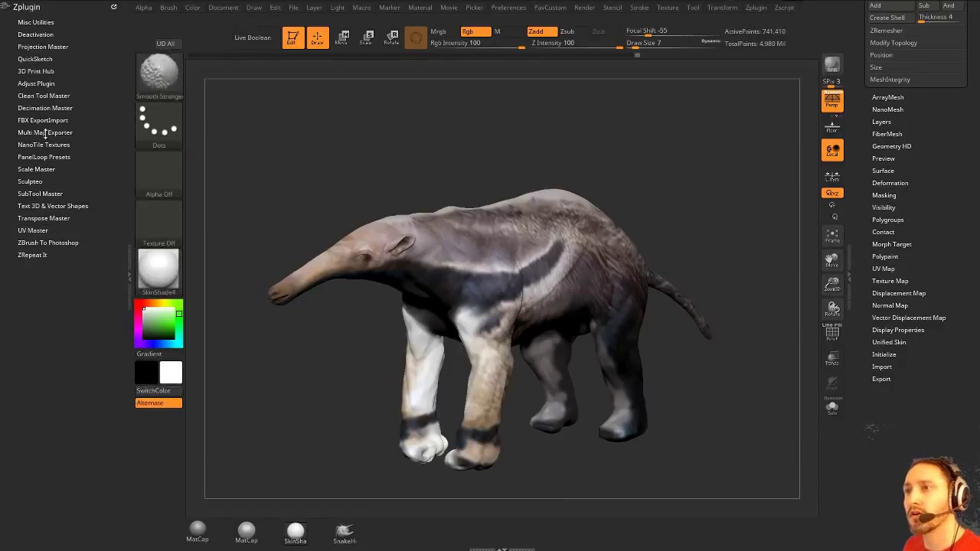
Task: Toggle Persp perspective view
Action: pyautogui.click(x=832, y=101)
